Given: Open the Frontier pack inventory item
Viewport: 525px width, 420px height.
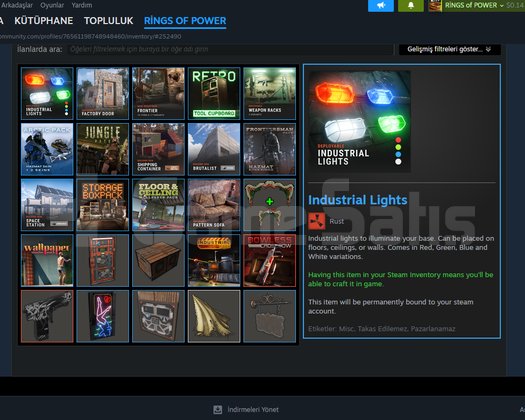Looking at the screenshot, I should (158, 93).
